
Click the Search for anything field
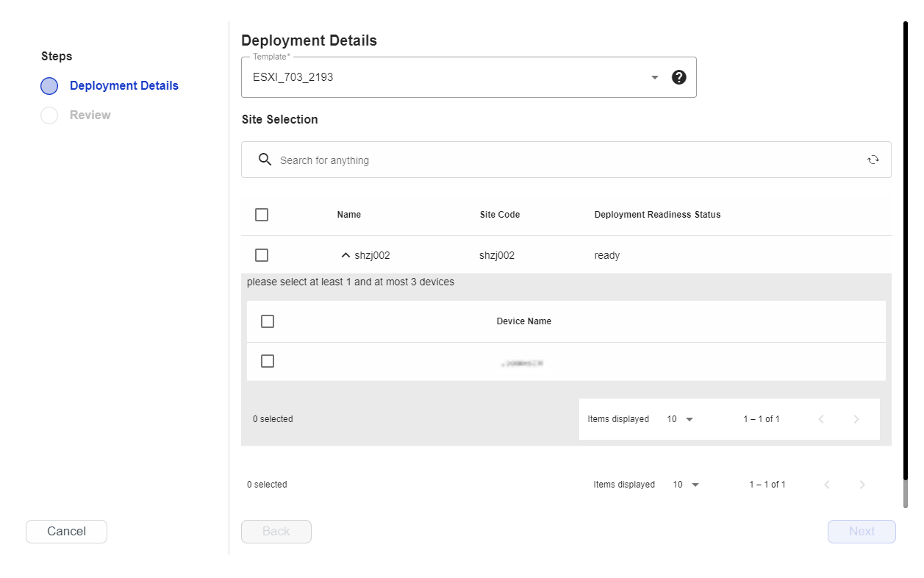click(566, 160)
